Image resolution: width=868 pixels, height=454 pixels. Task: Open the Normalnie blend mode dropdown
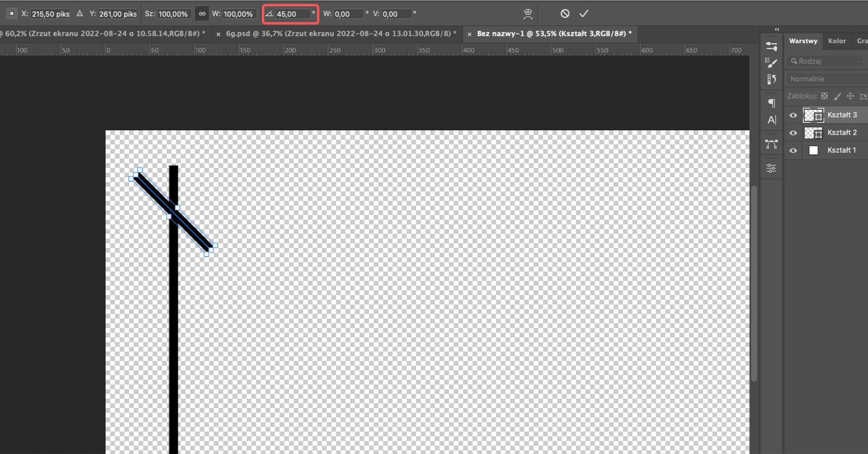pos(827,79)
